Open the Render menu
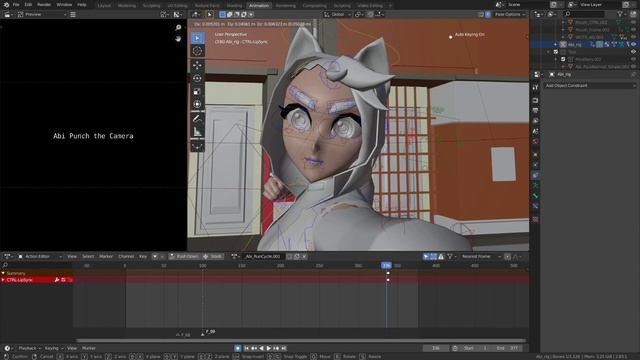 coord(44,5)
